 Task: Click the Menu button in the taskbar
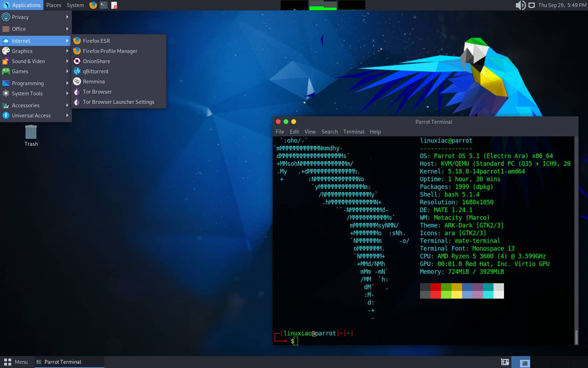pos(16,362)
